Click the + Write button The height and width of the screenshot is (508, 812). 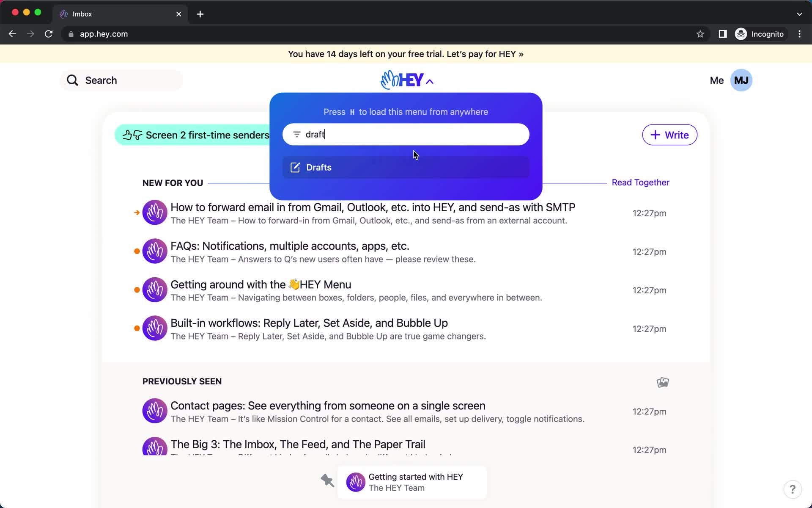[669, 135]
